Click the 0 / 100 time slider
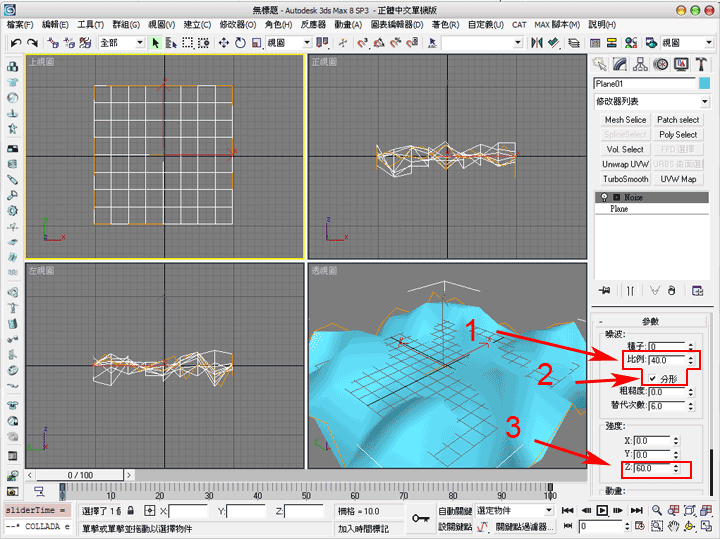 (80, 475)
